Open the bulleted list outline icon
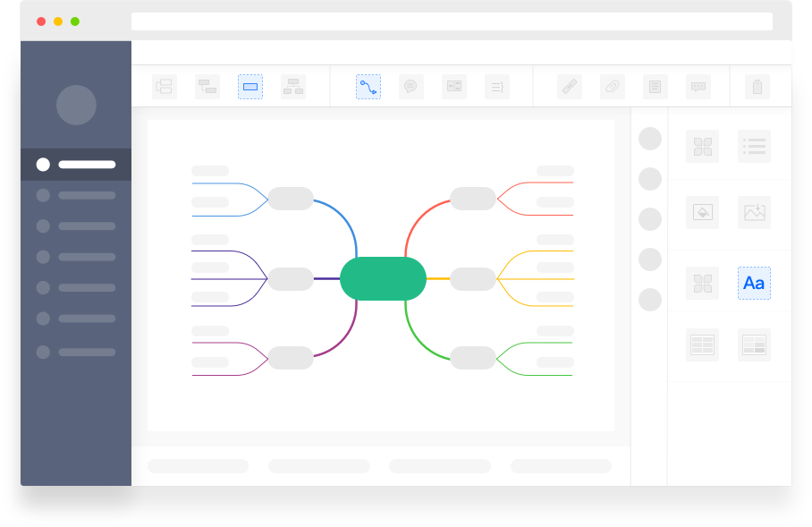 [x=754, y=146]
